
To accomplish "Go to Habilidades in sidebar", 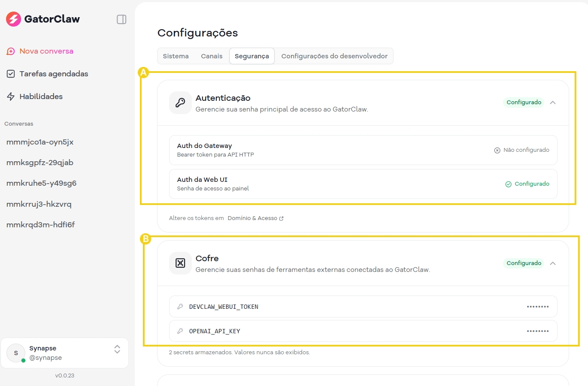I will coord(41,96).
